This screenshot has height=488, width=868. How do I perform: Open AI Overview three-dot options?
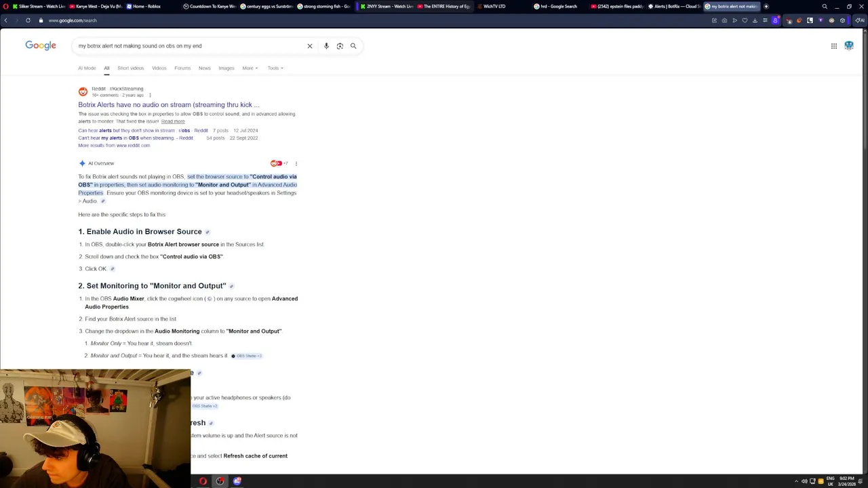pos(296,163)
